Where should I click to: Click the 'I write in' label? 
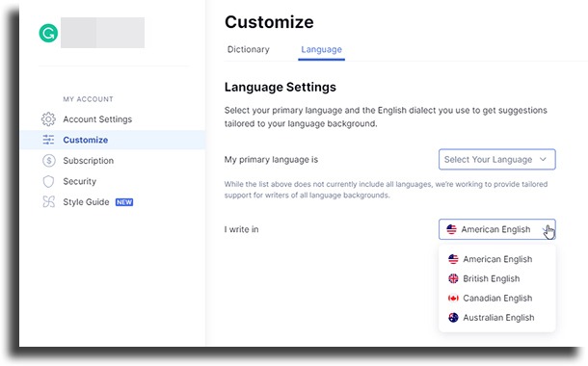tap(242, 229)
